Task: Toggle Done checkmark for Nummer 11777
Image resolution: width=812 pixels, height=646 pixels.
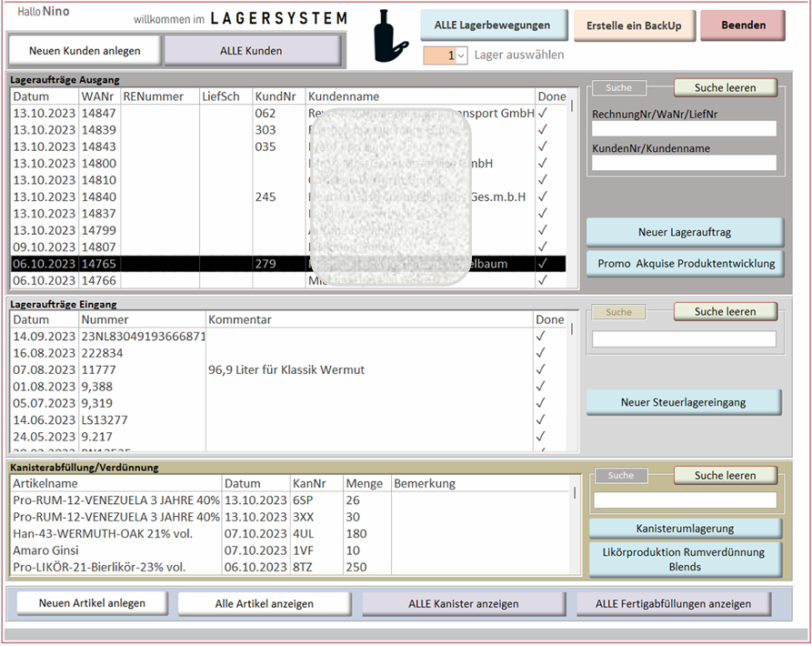Action: point(541,369)
